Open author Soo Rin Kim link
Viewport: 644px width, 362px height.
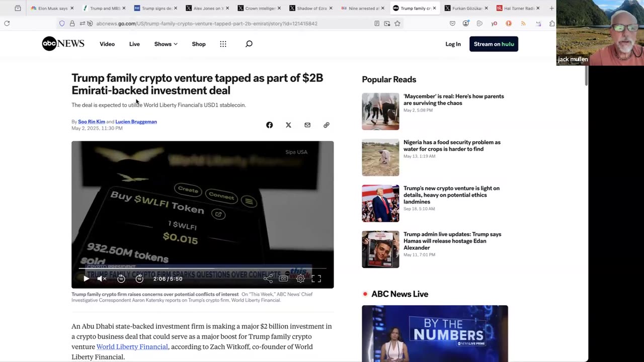(x=92, y=122)
